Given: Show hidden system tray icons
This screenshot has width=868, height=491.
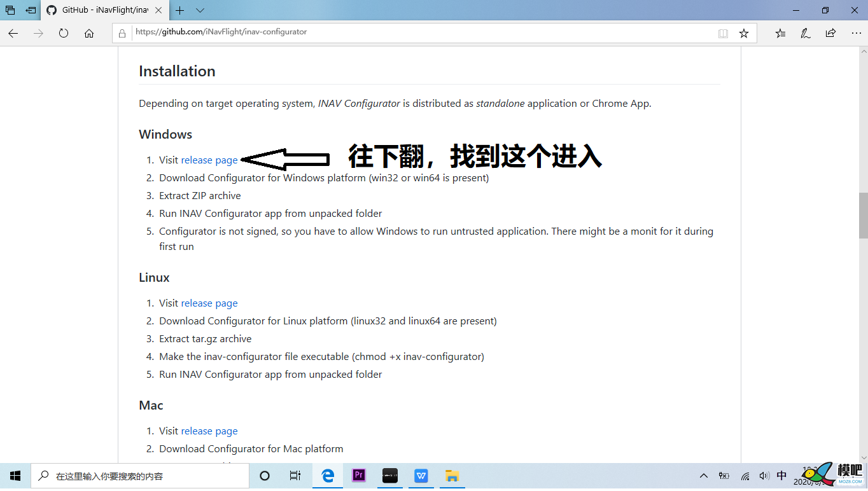Looking at the screenshot, I should [x=703, y=476].
